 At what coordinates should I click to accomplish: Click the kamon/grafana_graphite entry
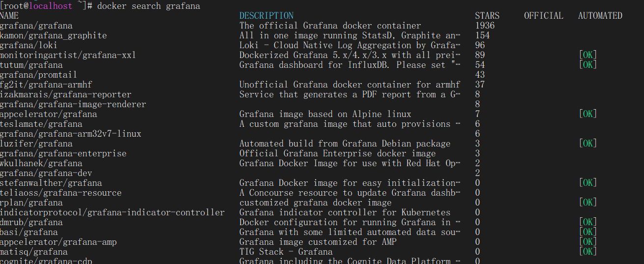pos(54,35)
